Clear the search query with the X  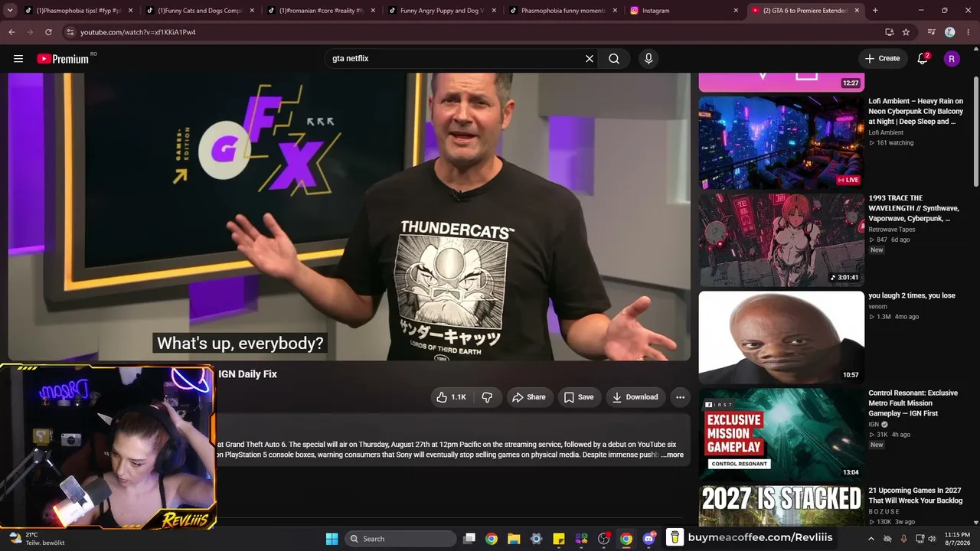pyautogui.click(x=590, y=59)
